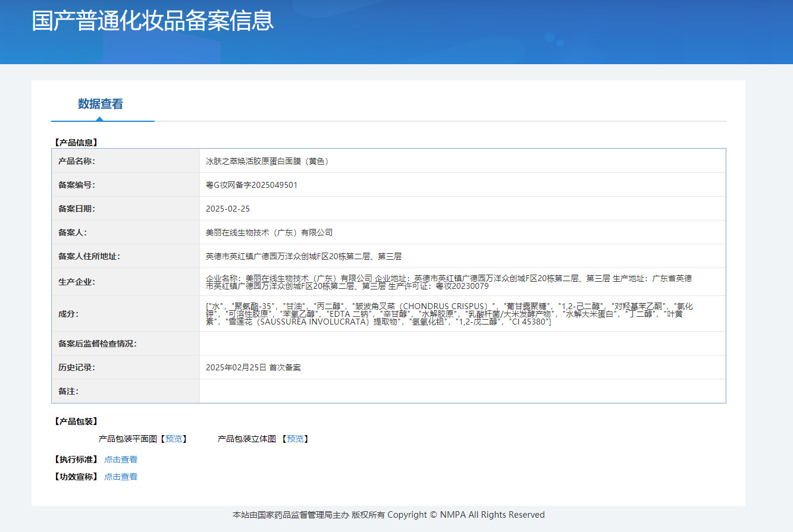Click the 【产品信息】 section heading
Viewport: 793px width, 532px height.
[75, 143]
